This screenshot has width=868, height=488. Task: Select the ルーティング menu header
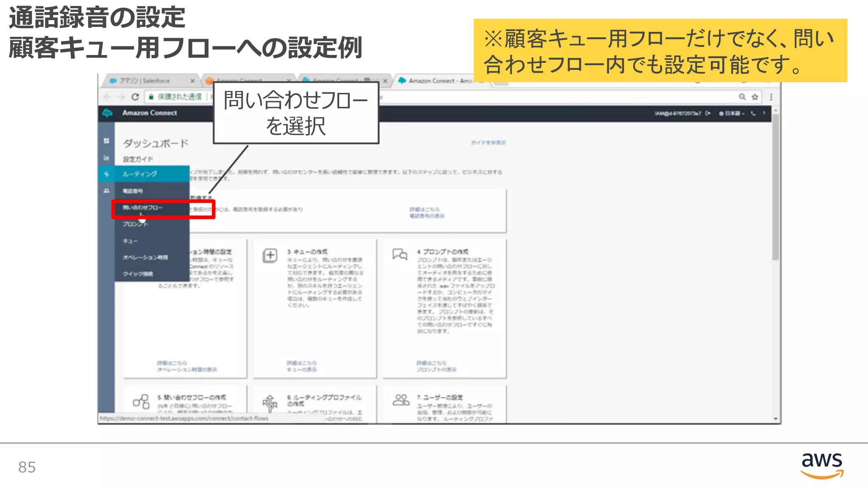click(x=144, y=174)
